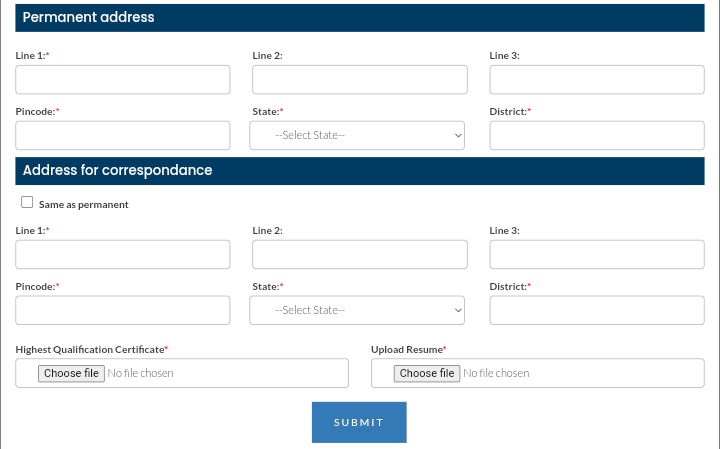Image resolution: width=720 pixels, height=449 pixels.
Task: Focus the permanent address Line 2 field
Action: click(360, 80)
